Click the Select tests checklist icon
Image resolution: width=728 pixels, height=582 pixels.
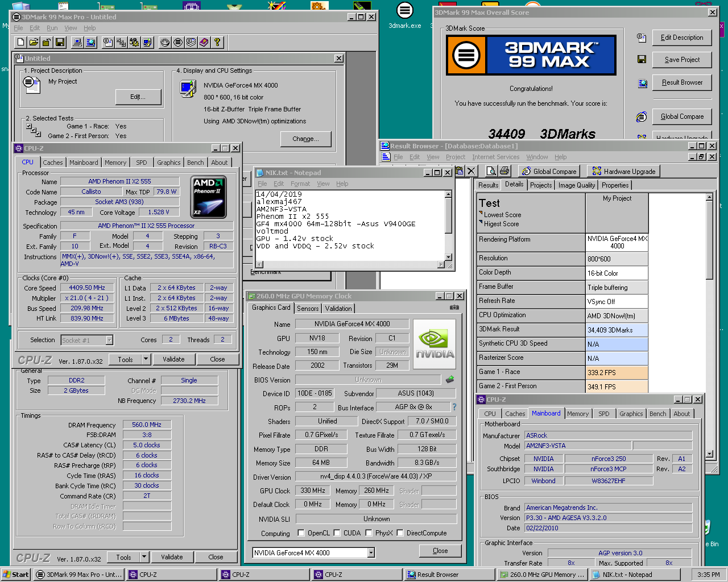tap(121, 42)
